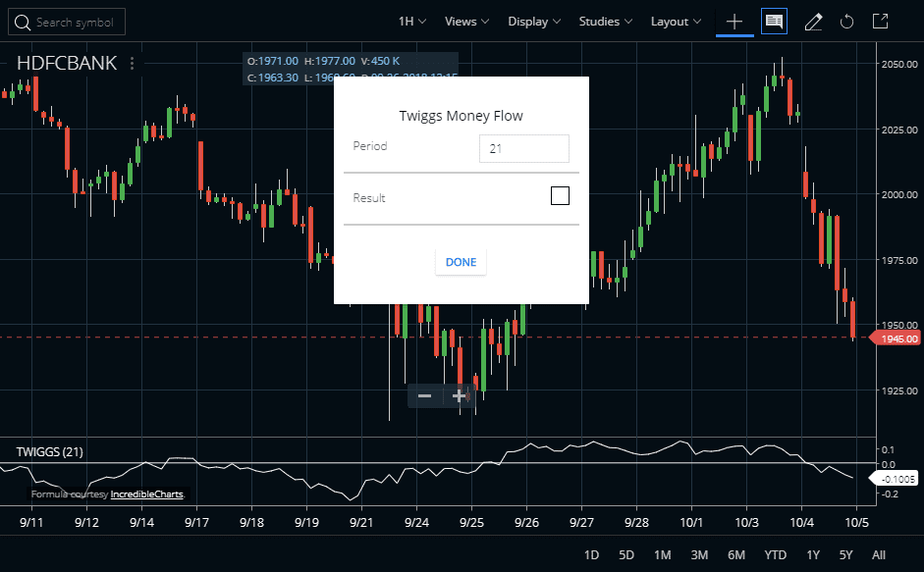This screenshot has height=572, width=924.
Task: Select the 5Y range
Action: point(845,555)
